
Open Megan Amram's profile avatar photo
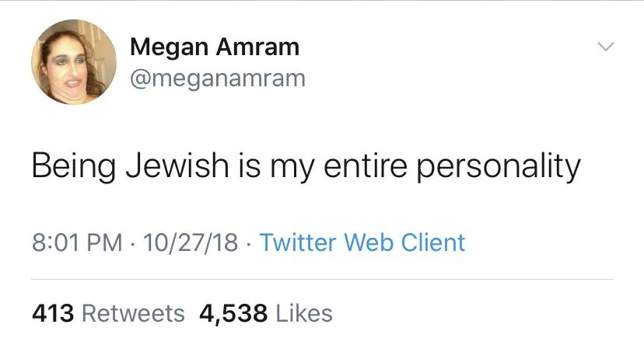tap(68, 61)
